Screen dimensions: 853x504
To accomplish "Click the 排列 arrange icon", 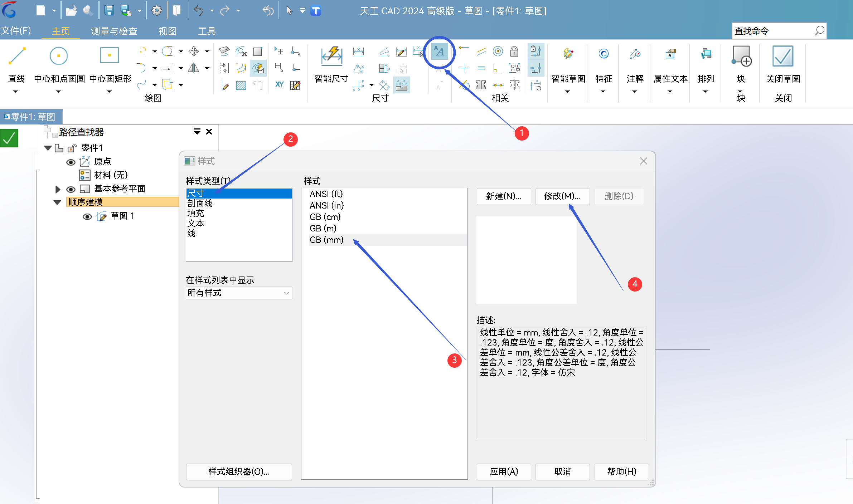I will tap(706, 54).
